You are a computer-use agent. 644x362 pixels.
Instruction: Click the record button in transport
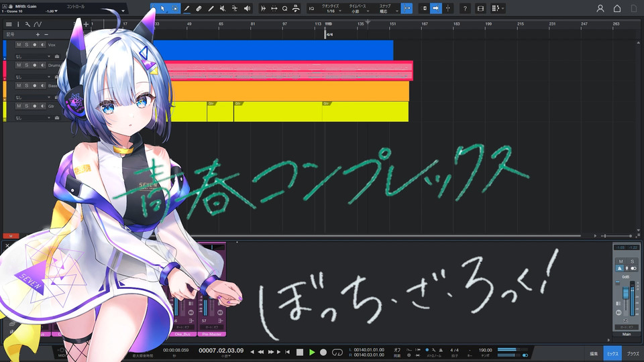323,352
